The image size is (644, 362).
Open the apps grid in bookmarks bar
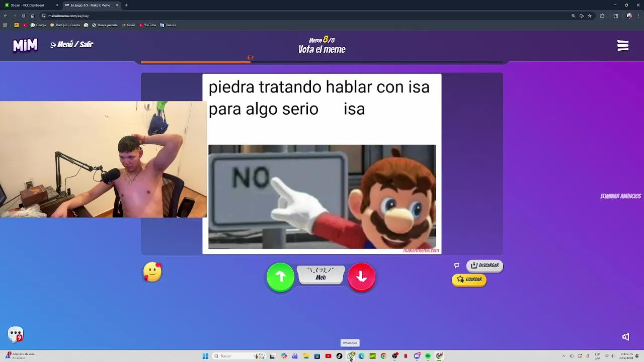click(x=5, y=25)
